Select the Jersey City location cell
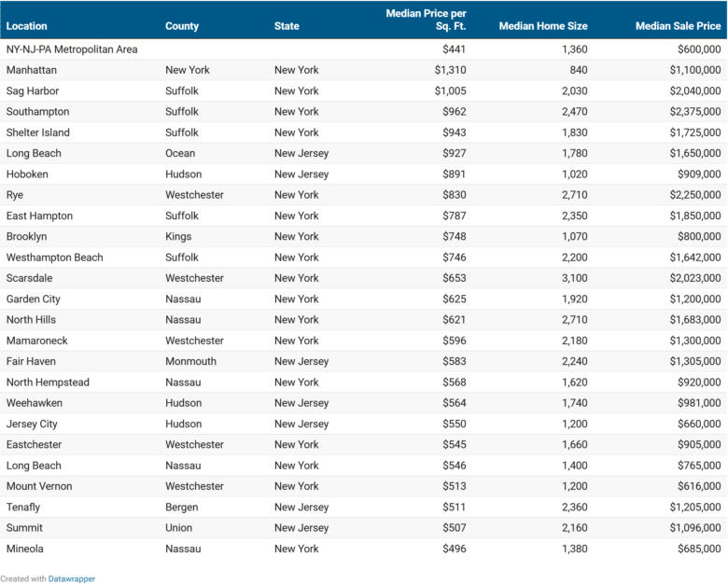This screenshot has height=585, width=728. point(32,425)
